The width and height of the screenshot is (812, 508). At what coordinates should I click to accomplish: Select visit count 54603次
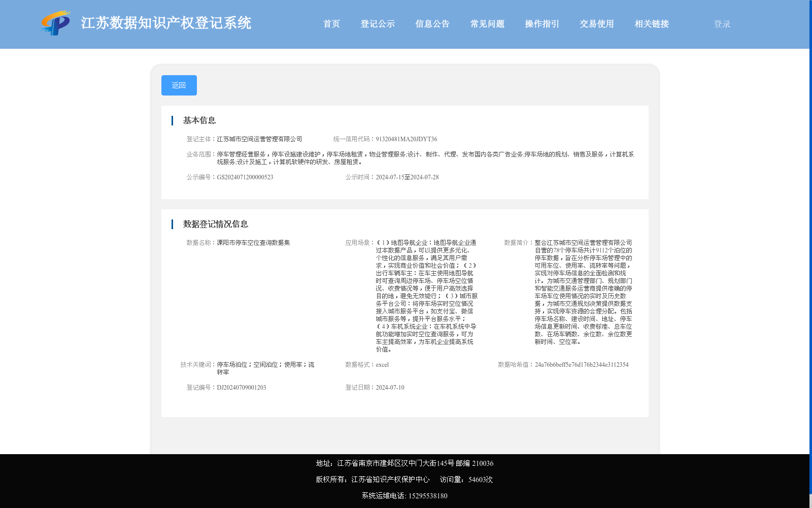(x=481, y=480)
